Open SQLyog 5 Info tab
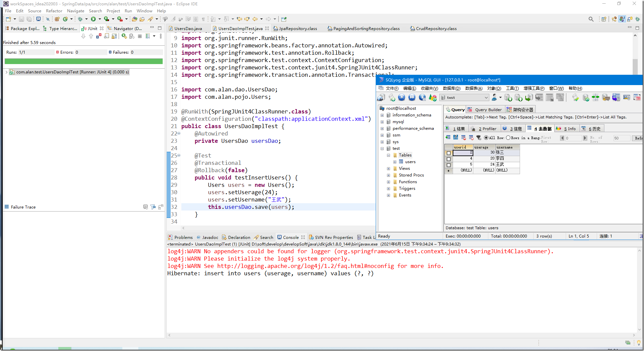This screenshot has height=351, width=644. (x=567, y=129)
